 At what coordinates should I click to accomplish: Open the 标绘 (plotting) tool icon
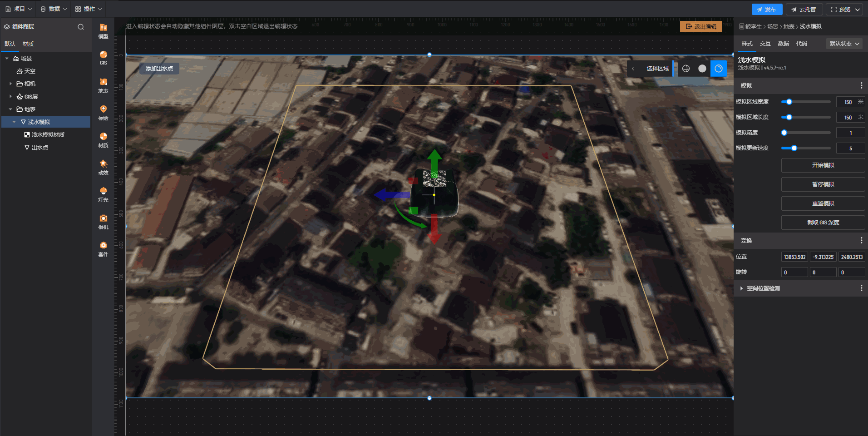(103, 112)
